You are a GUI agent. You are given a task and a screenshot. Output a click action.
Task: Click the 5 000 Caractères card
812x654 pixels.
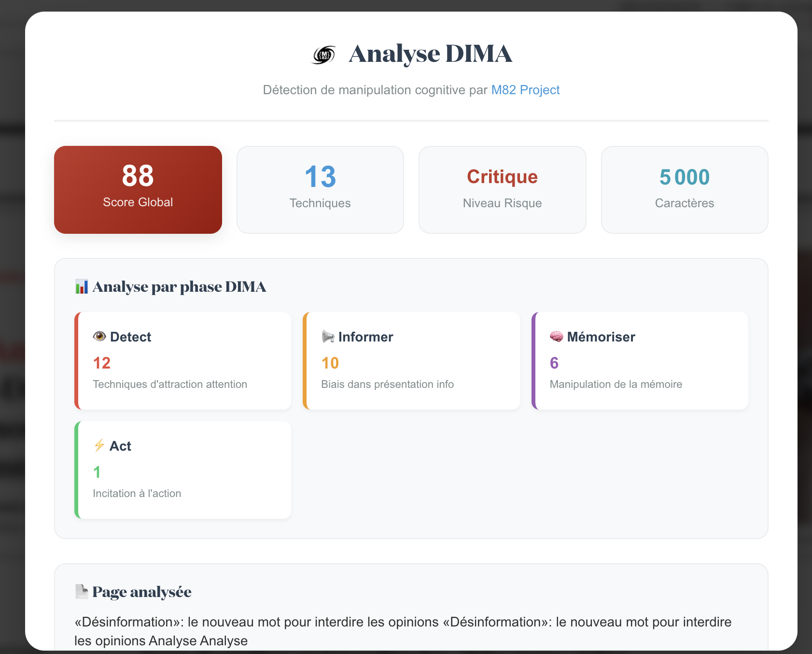pyautogui.click(x=684, y=190)
